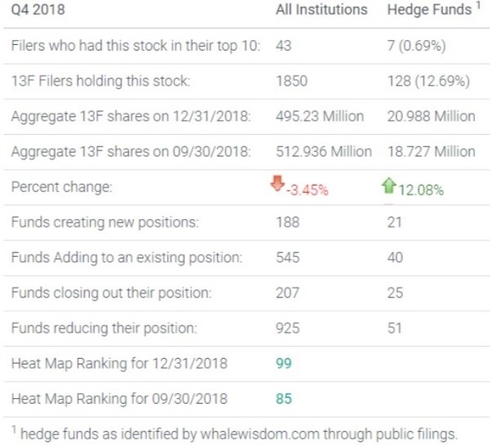Open Heat Map Ranking value 85
Image resolution: width=492 pixels, height=448 pixels.
point(285,399)
